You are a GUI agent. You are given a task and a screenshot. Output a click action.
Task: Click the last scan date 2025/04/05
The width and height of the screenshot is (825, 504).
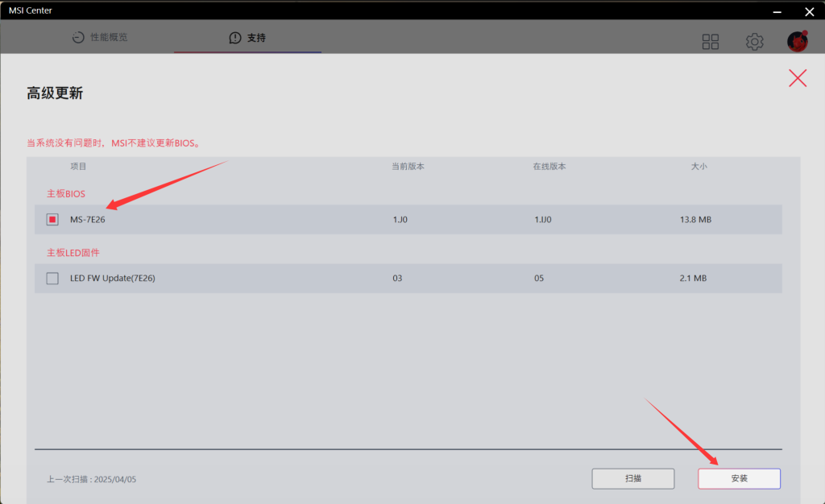click(114, 479)
